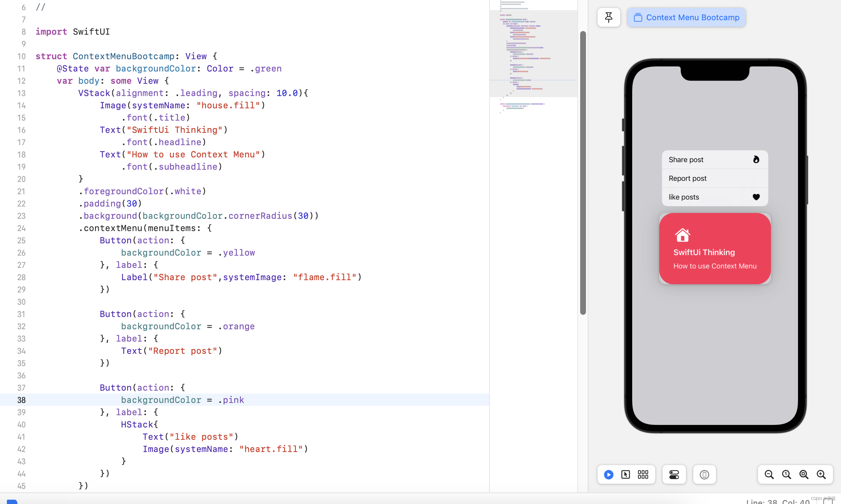This screenshot has height=504, width=841.
Task: Zoom in the preview canvas
Action: (821, 474)
